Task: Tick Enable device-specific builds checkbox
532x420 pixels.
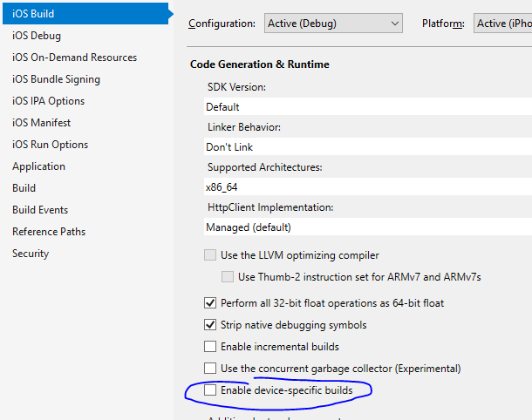Action: point(210,390)
